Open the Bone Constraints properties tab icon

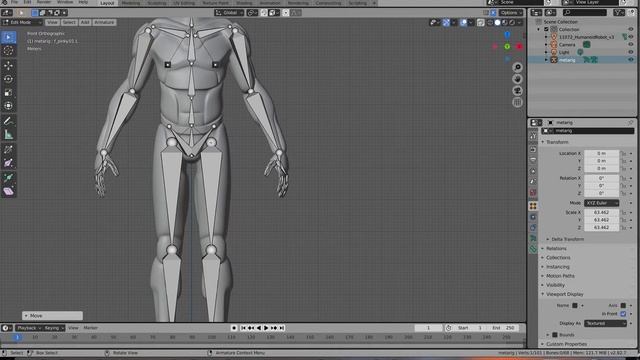point(533,249)
